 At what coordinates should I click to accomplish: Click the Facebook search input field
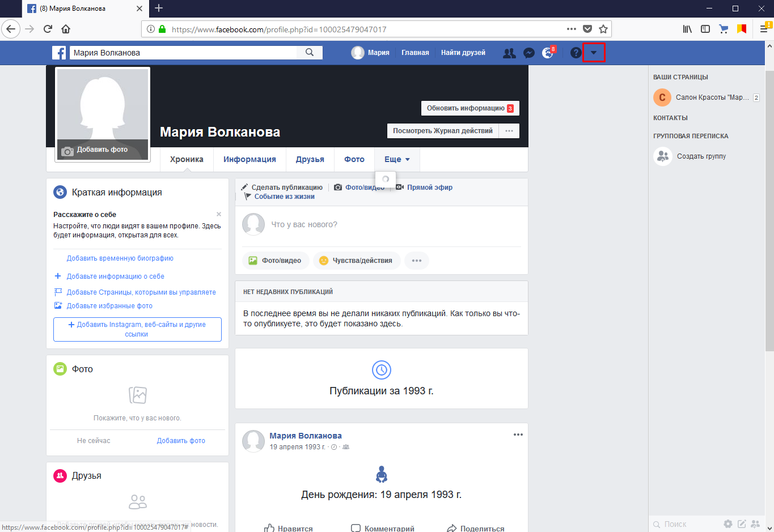(184, 53)
